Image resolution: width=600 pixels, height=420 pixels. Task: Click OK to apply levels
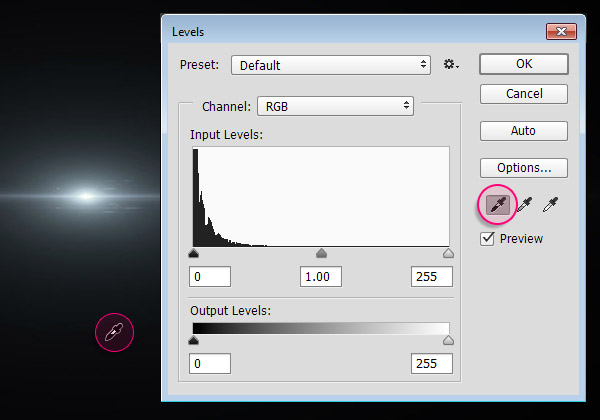(x=523, y=64)
